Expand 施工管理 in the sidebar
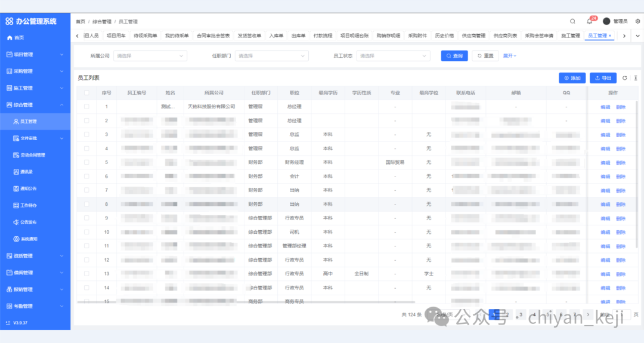Viewport: 644px width, 343px height. (x=35, y=88)
